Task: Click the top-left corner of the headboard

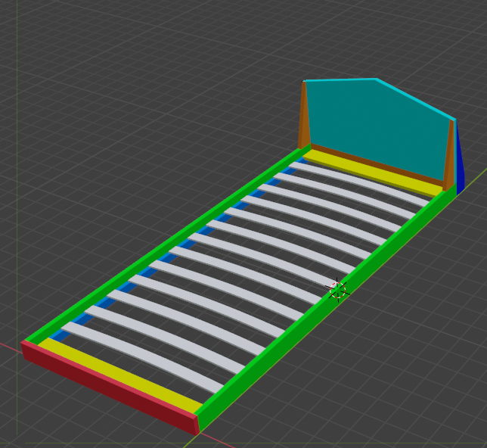Action: 305,81
